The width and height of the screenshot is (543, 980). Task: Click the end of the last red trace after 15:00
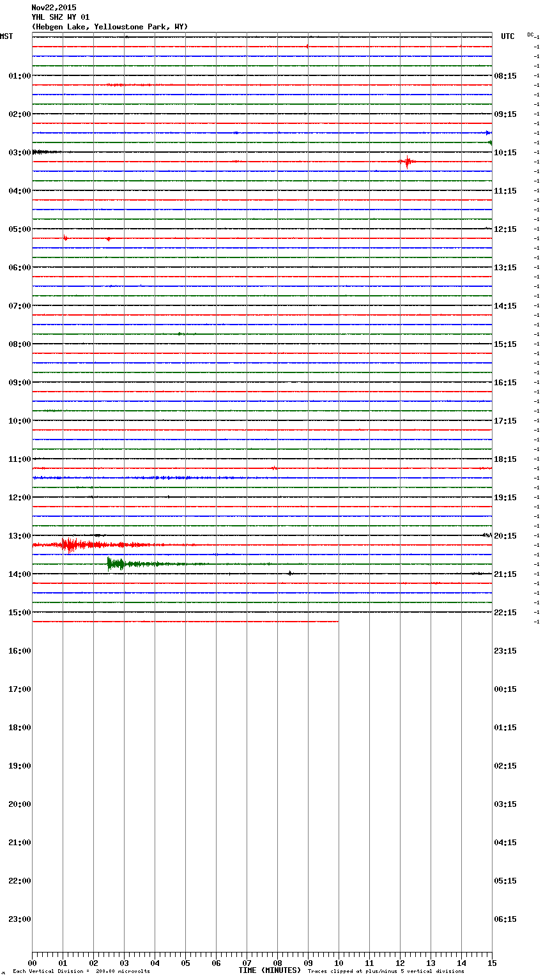(338, 622)
